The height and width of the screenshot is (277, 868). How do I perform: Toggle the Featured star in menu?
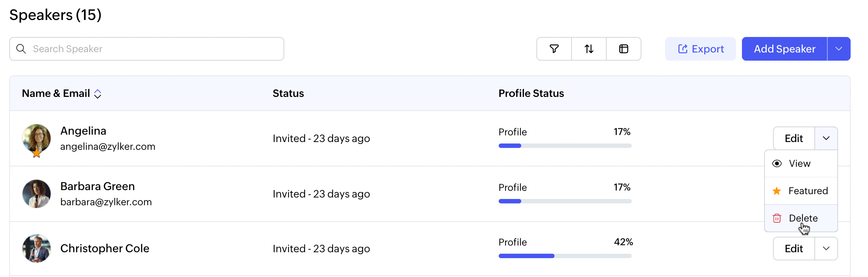click(777, 191)
